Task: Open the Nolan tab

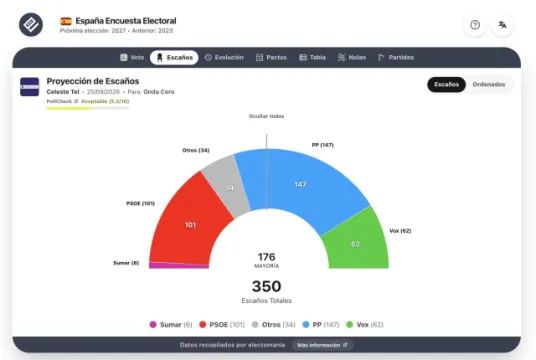Action: point(352,57)
